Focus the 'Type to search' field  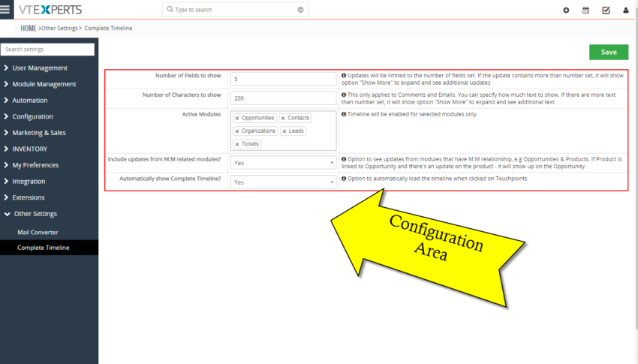[234, 9]
